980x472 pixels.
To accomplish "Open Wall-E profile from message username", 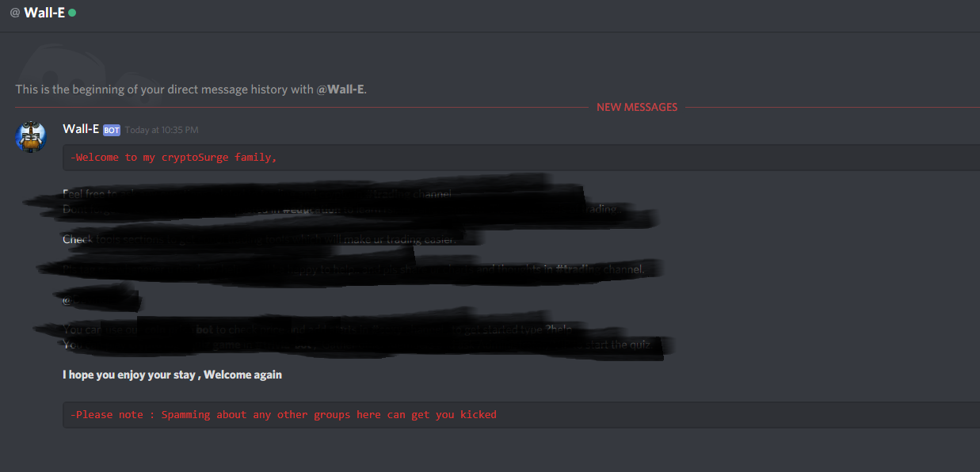I will [81, 129].
